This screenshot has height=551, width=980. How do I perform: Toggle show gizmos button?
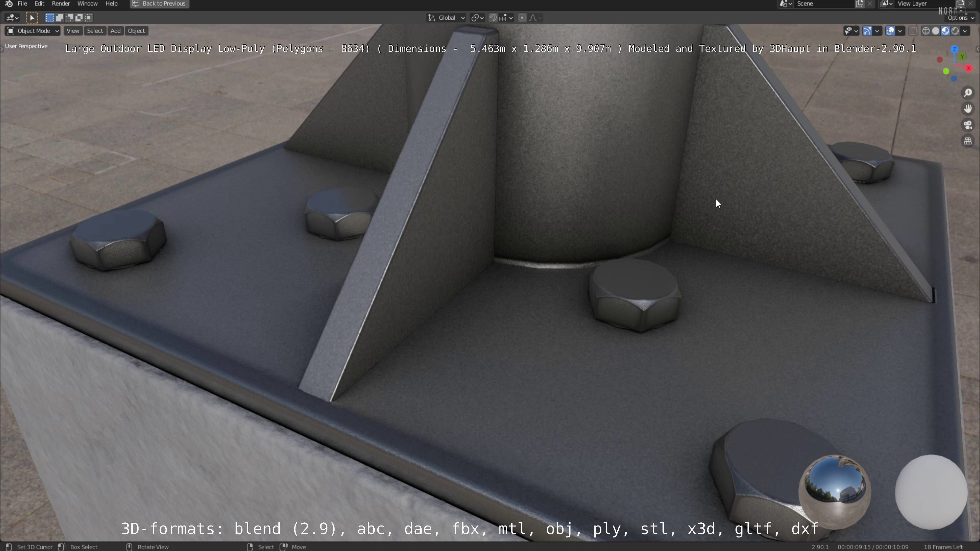867,31
